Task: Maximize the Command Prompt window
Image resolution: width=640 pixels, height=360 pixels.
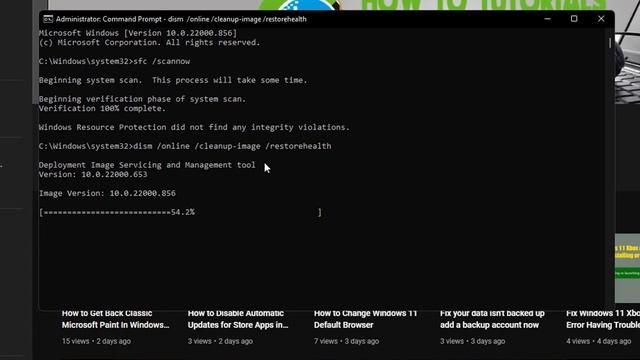Action: (x=574, y=19)
